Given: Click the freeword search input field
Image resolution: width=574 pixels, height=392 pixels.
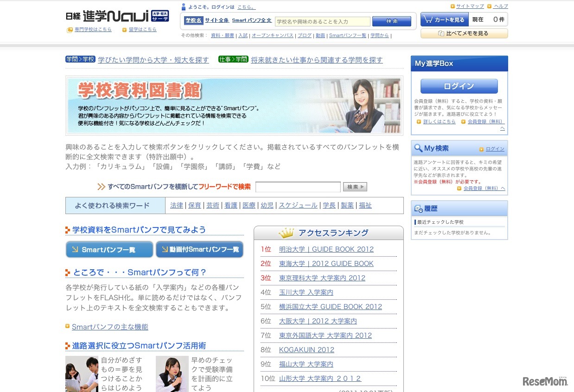Looking at the screenshot, I should (298, 187).
